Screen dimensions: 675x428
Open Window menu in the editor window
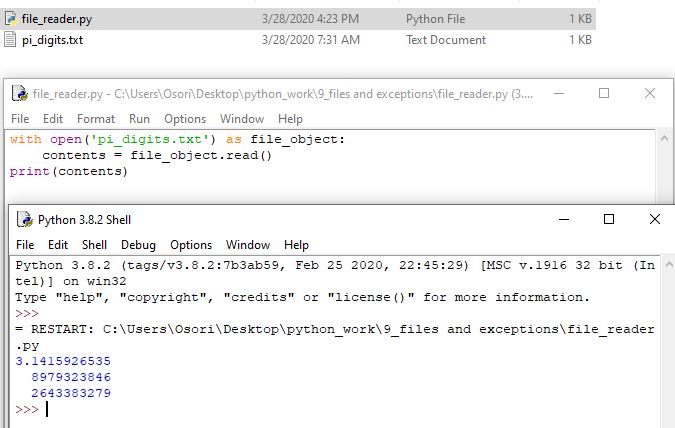242,119
